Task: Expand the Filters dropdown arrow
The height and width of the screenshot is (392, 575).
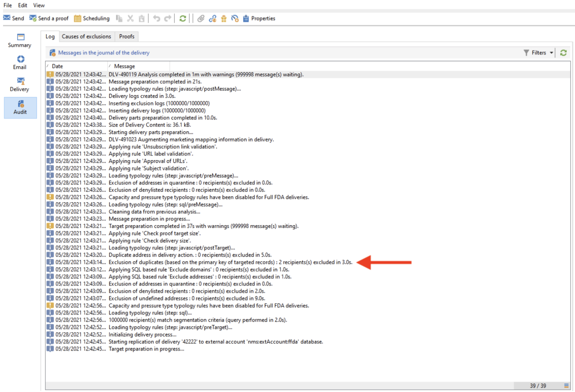Action: click(551, 53)
